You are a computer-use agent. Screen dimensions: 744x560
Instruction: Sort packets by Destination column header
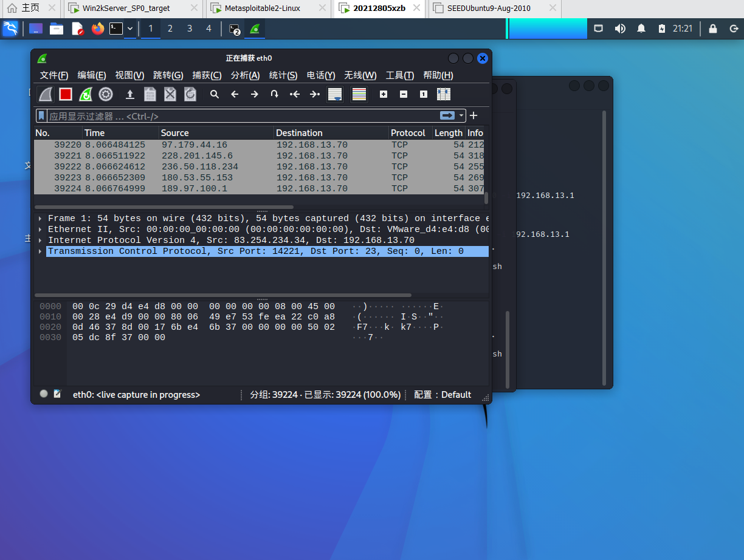click(x=331, y=133)
